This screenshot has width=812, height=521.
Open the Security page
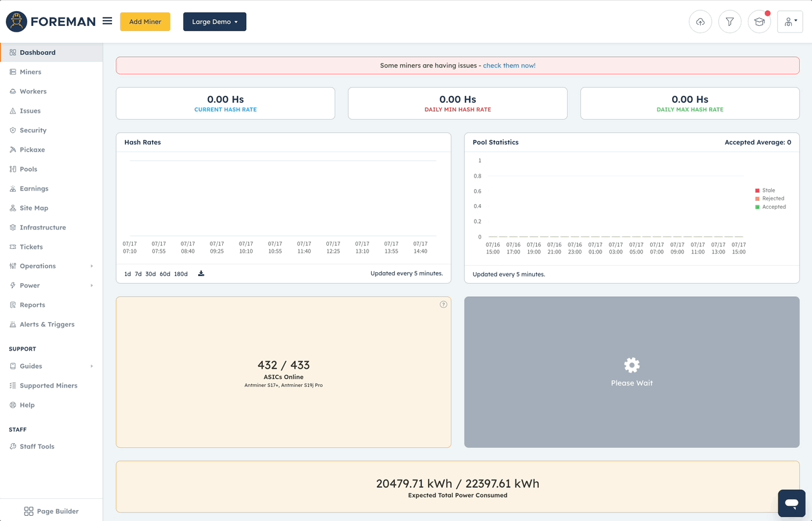coord(33,130)
